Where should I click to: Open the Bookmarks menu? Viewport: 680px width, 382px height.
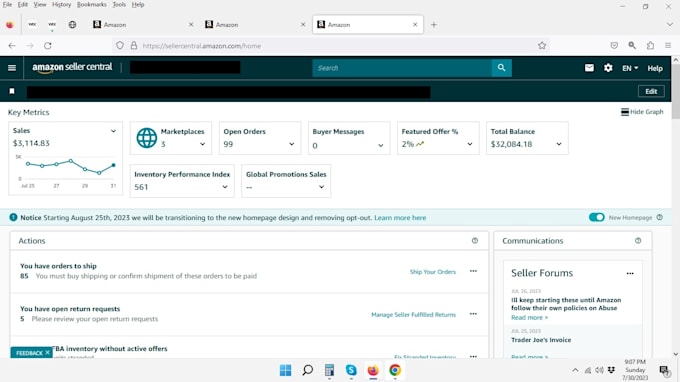pyautogui.click(x=92, y=4)
